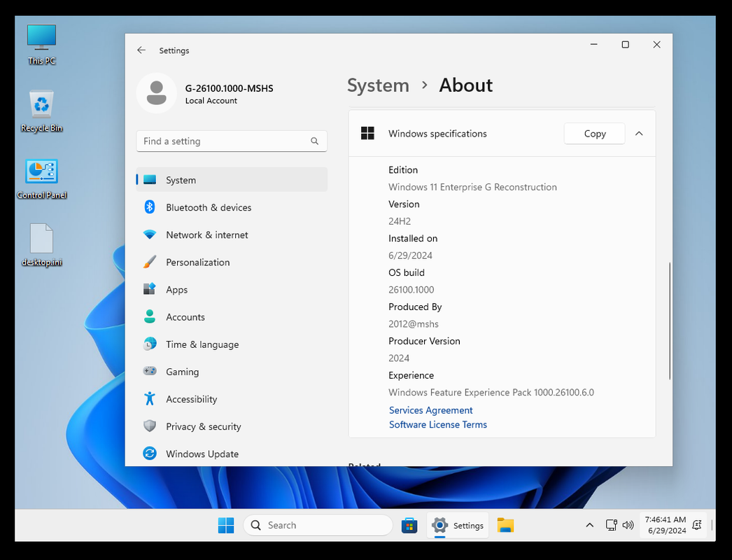Click the Accounts person icon
732x560 pixels.
(x=149, y=316)
